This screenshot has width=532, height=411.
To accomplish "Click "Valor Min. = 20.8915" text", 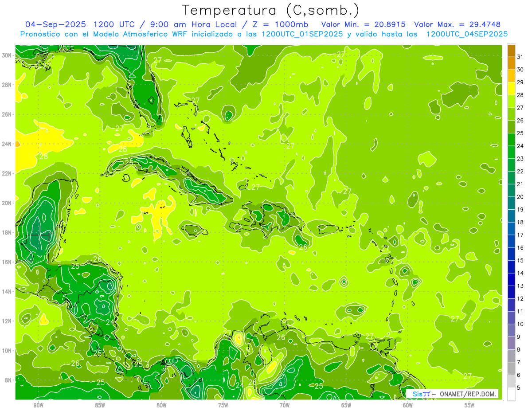I will (x=364, y=24).
